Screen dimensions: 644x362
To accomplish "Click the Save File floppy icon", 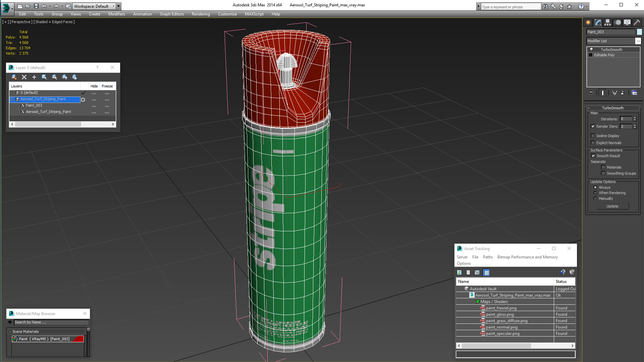I will (36, 6).
